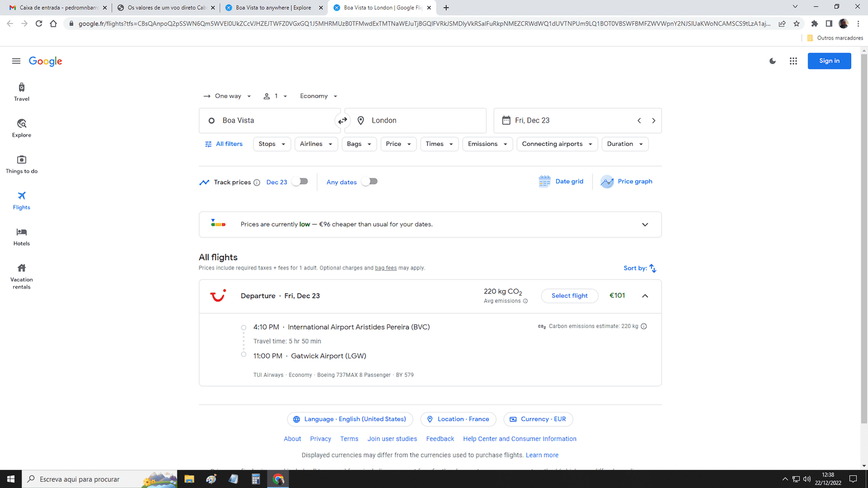Select Flights in the sidebar

coord(22,201)
